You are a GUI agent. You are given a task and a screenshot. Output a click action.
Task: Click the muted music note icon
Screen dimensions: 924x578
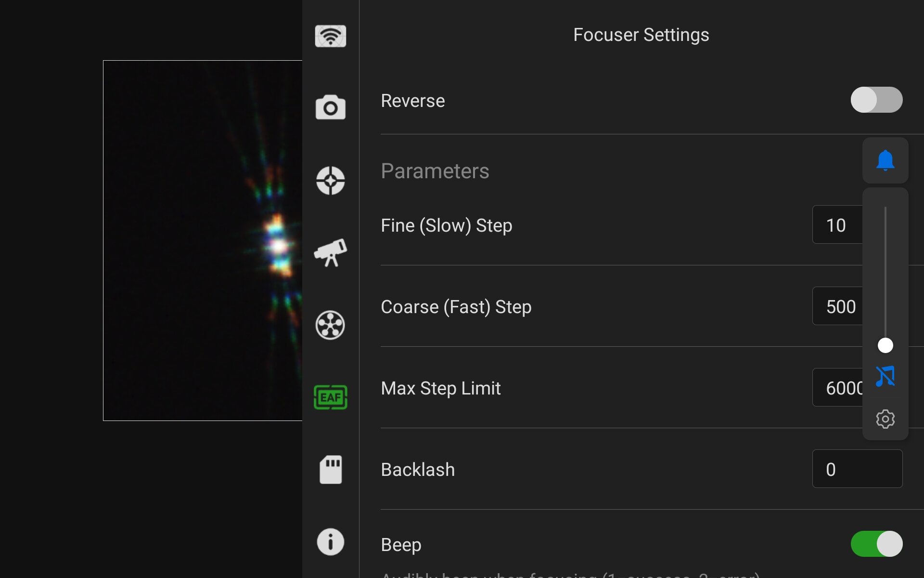885,376
